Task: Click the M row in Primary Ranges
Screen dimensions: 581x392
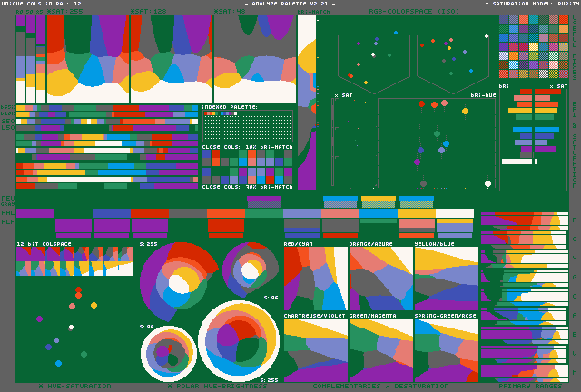Action: click(524, 371)
